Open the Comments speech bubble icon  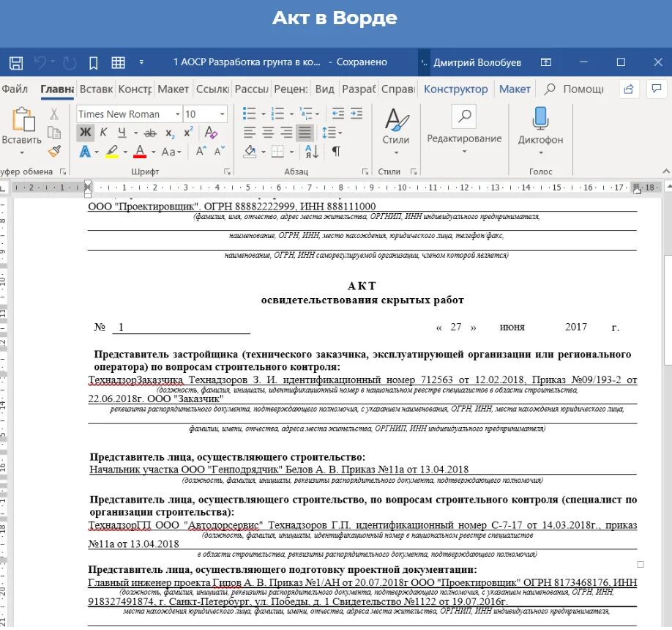pos(656,89)
